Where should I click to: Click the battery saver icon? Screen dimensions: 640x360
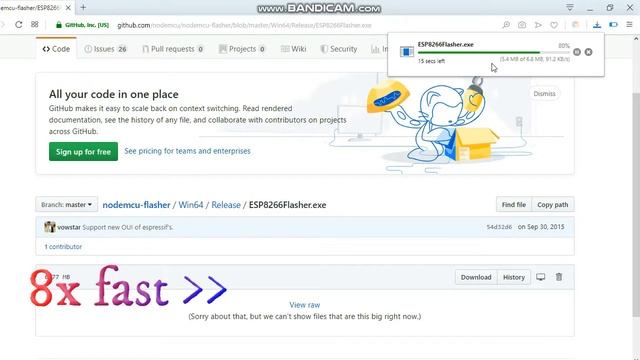(613, 25)
